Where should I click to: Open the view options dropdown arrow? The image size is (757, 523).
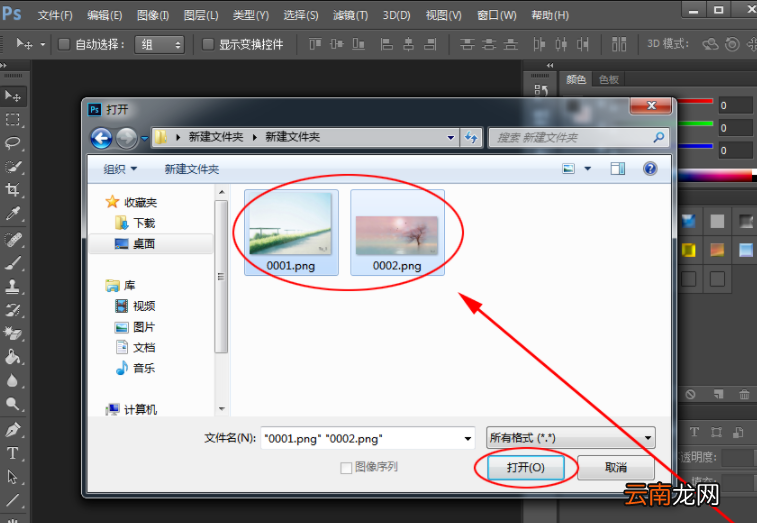[588, 169]
